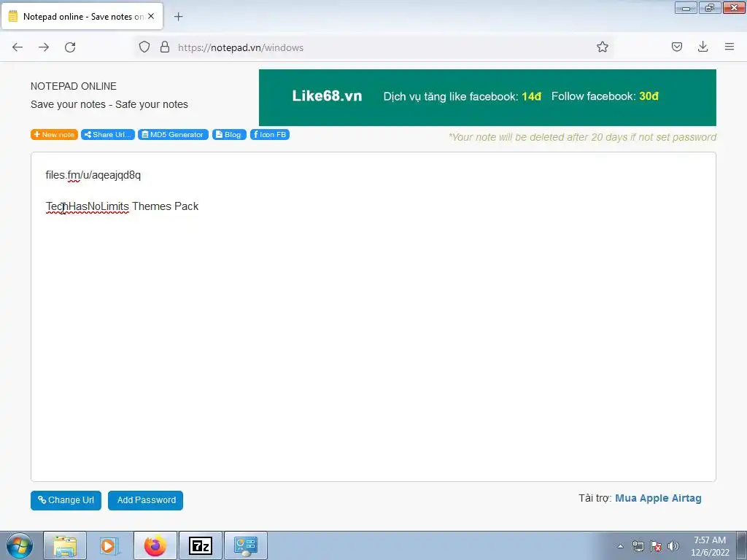Open the MD5 Generator tool
Viewport: 747px width, 560px height.
tap(173, 135)
